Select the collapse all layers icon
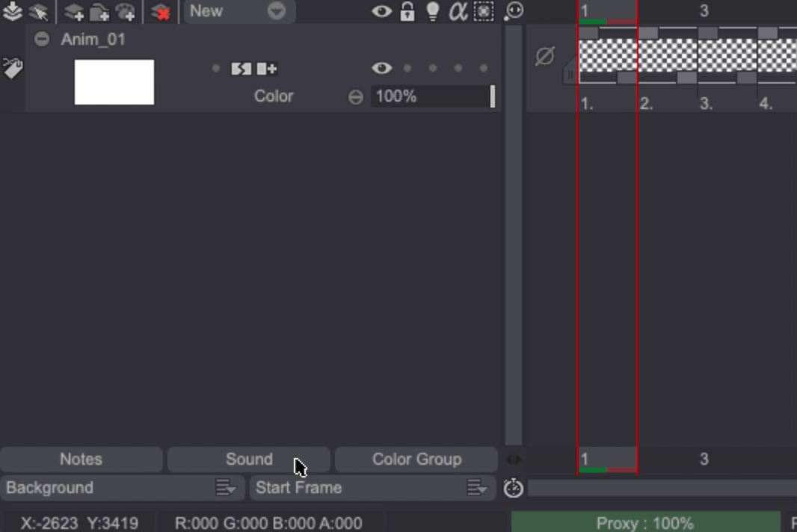The image size is (797, 532). [x=10, y=11]
